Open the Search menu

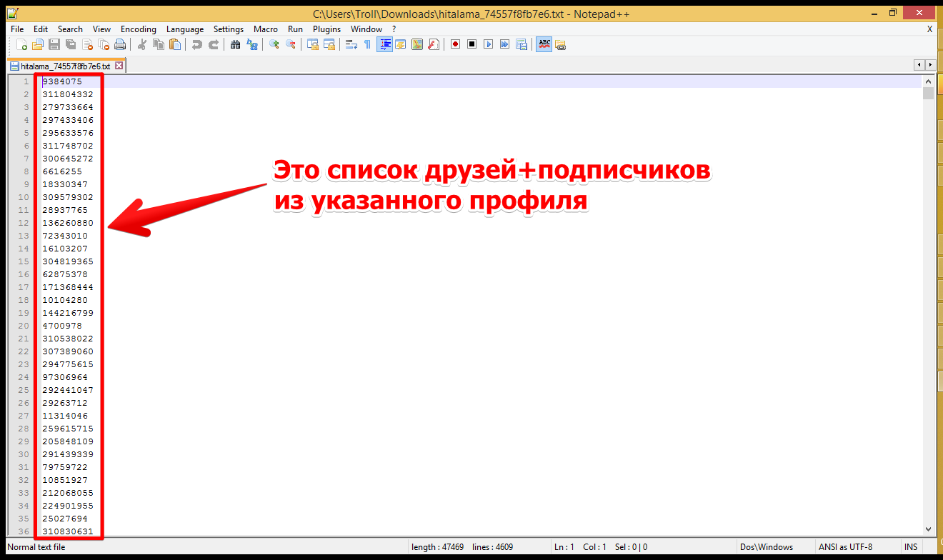[70, 29]
